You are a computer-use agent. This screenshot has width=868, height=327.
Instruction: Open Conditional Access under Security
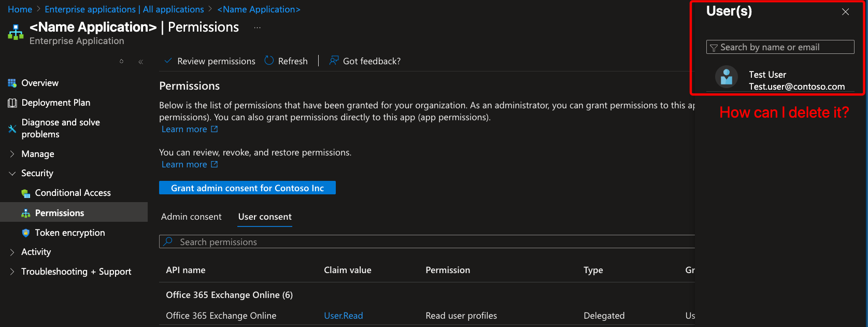(73, 193)
